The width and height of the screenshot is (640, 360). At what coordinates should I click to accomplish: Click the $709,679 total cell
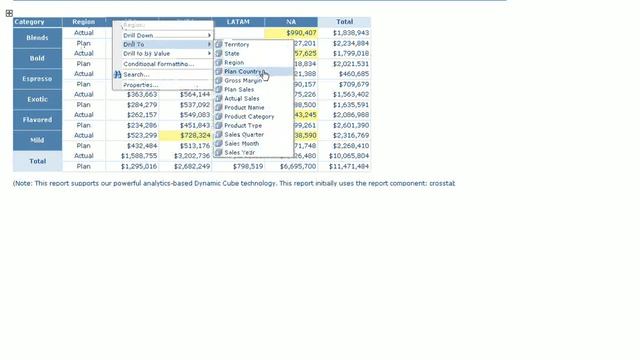coord(344,84)
